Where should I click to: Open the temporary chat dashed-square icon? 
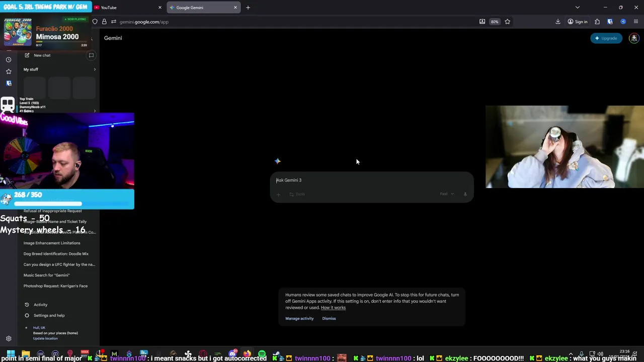[x=91, y=55]
